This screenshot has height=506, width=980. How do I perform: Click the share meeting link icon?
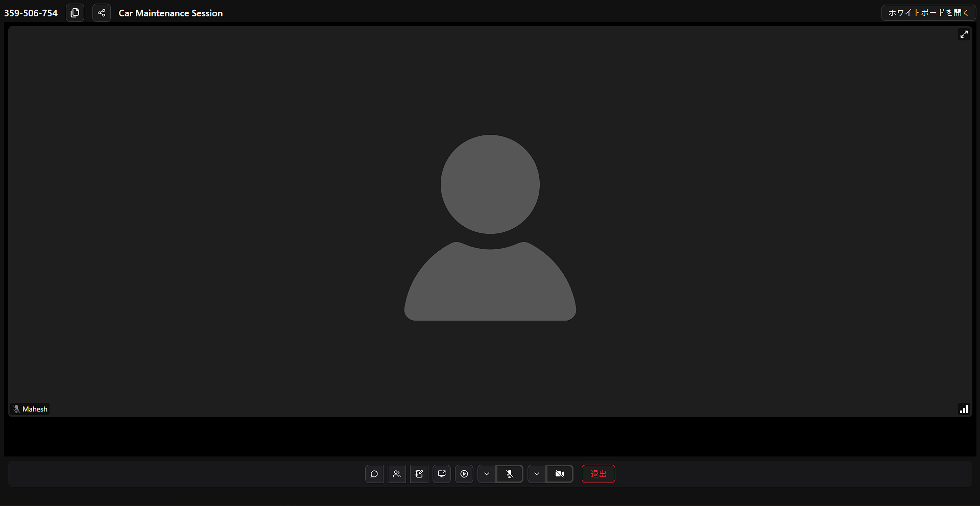(x=102, y=13)
